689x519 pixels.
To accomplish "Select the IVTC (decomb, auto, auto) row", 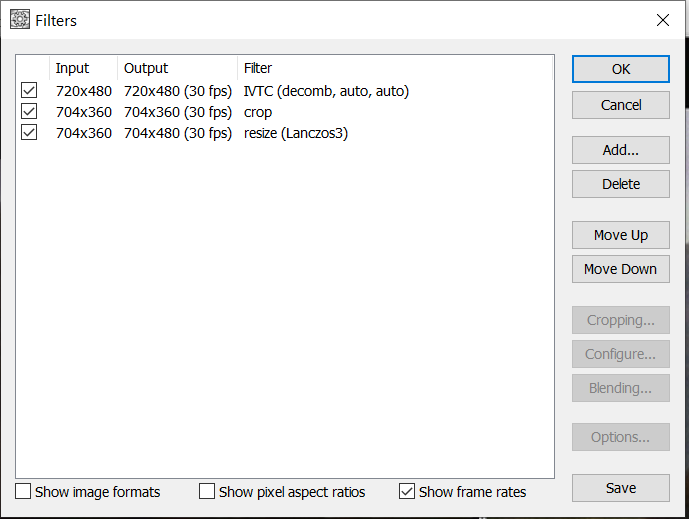I will click(x=326, y=91).
